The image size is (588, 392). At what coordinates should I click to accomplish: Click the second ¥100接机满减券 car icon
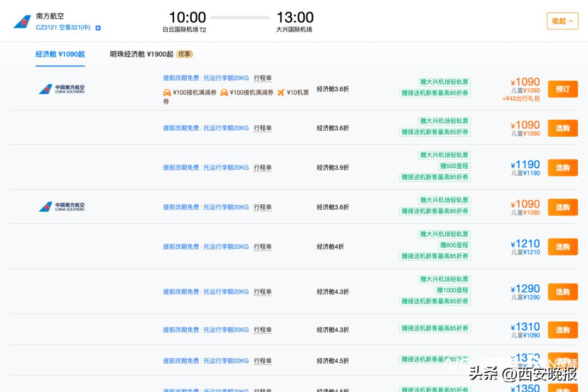224,93
